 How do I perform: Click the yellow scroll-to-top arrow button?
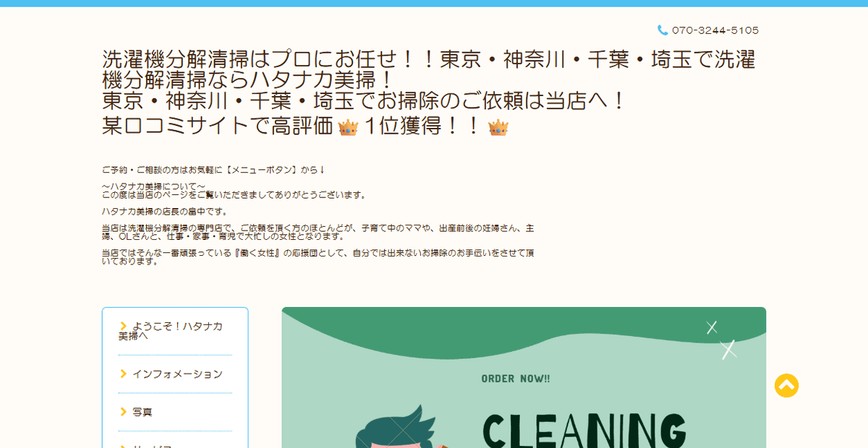click(x=786, y=385)
